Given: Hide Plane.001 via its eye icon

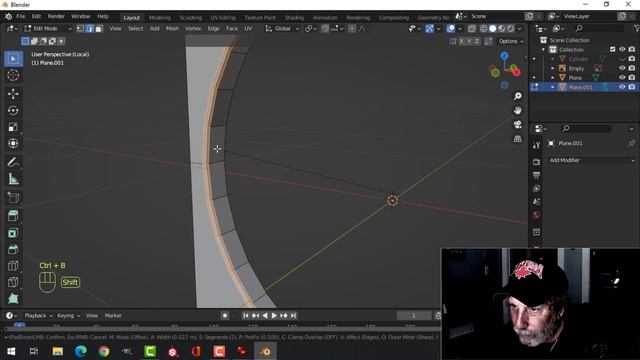Looking at the screenshot, I should 622,87.
